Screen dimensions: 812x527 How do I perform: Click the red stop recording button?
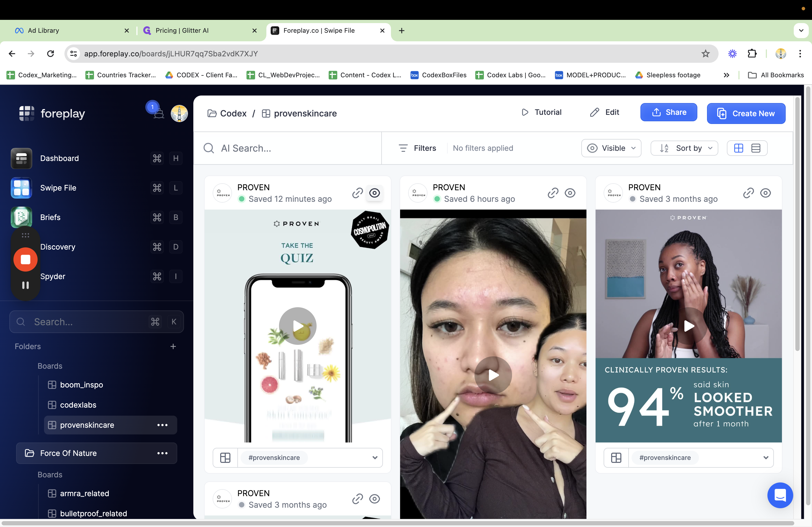point(26,259)
